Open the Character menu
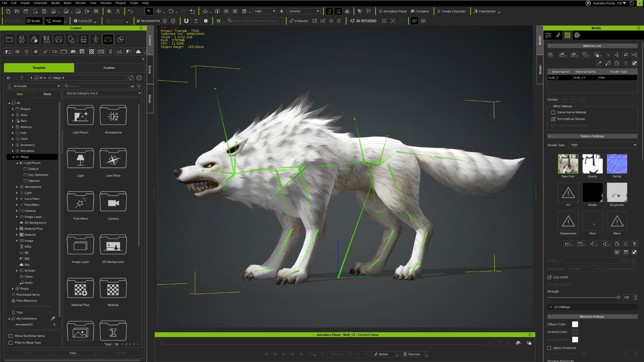Screen dimensions: 644x362 [x=40, y=3]
